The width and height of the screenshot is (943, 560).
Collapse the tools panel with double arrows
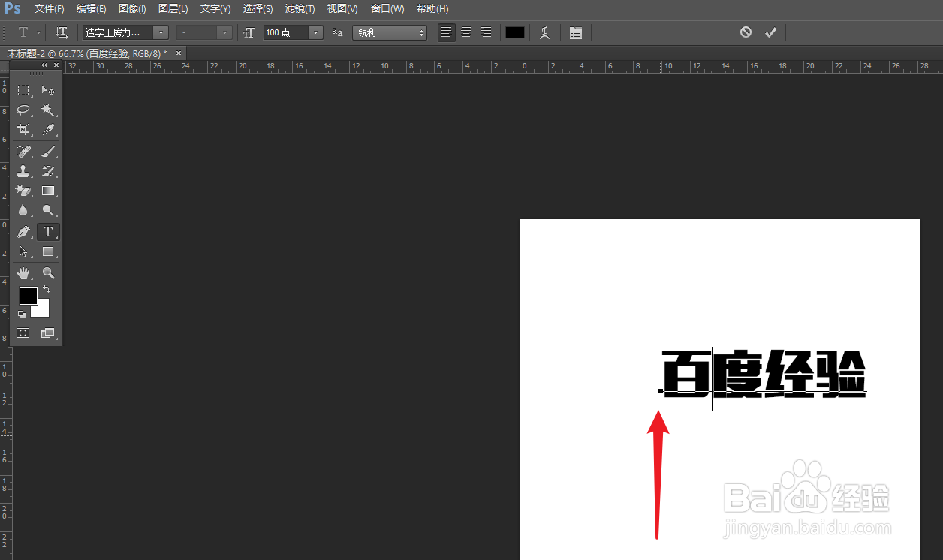coord(44,65)
